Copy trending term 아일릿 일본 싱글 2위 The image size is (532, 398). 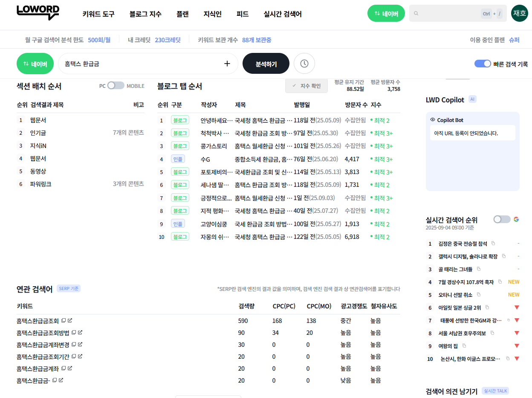pos(487,307)
